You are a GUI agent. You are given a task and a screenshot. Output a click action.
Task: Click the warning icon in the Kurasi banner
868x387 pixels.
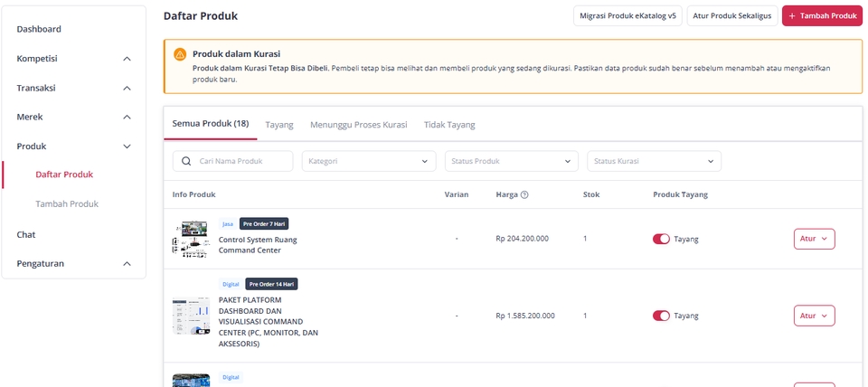pyautogui.click(x=180, y=54)
